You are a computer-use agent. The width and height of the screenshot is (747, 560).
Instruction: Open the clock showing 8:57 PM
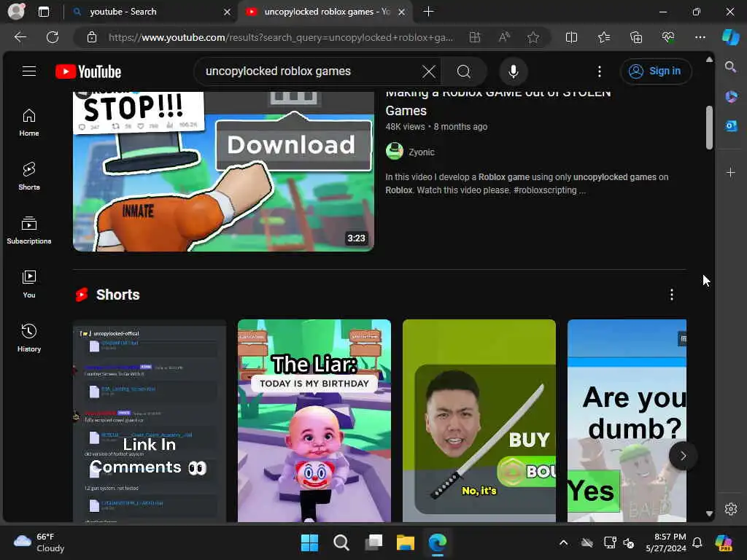[665, 542]
